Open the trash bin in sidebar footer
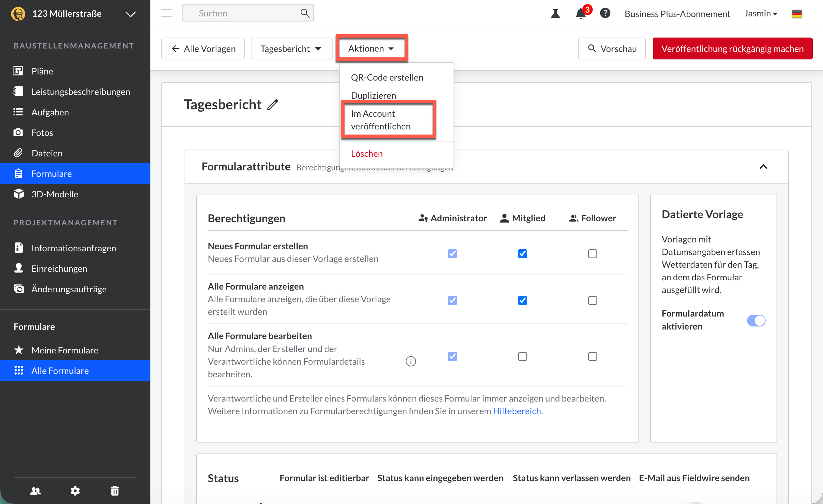The height and width of the screenshot is (504, 823). (115, 491)
